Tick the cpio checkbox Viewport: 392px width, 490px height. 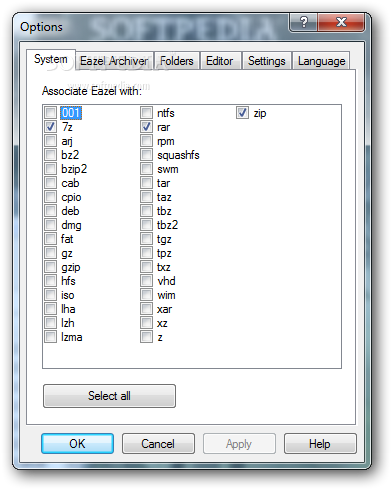(x=51, y=197)
